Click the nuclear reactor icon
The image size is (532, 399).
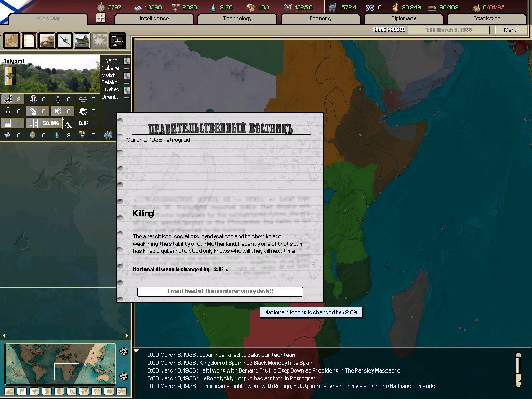pos(83,99)
